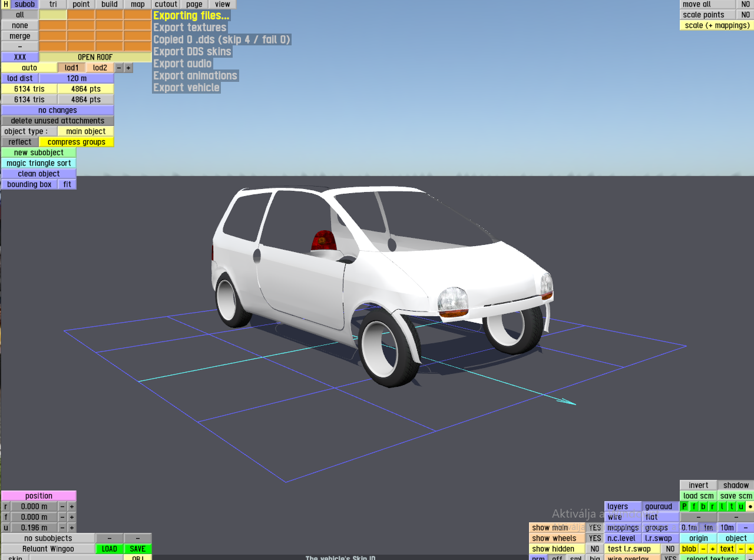This screenshot has width=754, height=560.
Task: Decrease the f position value
Action: coord(62,517)
